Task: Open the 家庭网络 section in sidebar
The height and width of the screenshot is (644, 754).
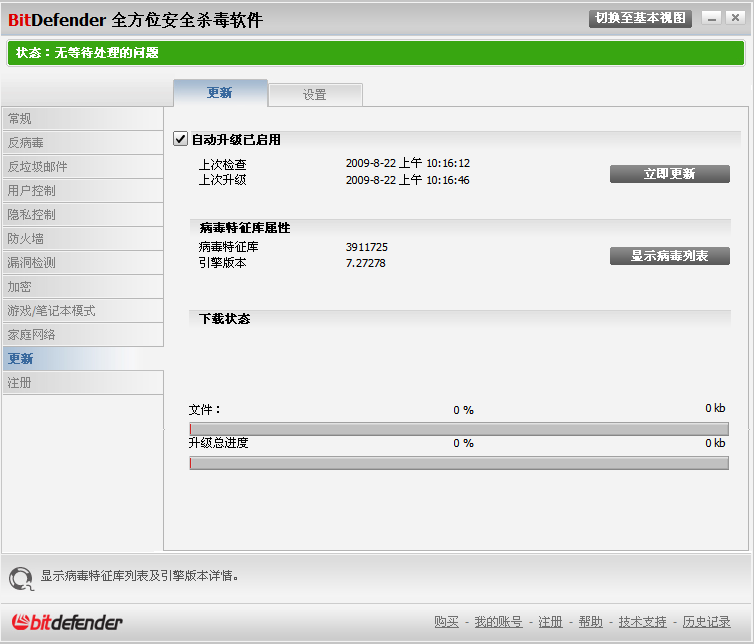Action: [x=83, y=335]
